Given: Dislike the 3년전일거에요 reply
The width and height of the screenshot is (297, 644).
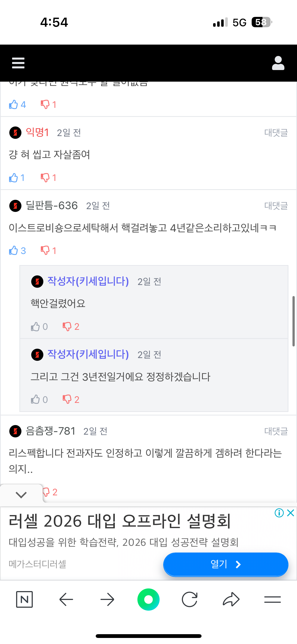Looking at the screenshot, I should (67, 399).
